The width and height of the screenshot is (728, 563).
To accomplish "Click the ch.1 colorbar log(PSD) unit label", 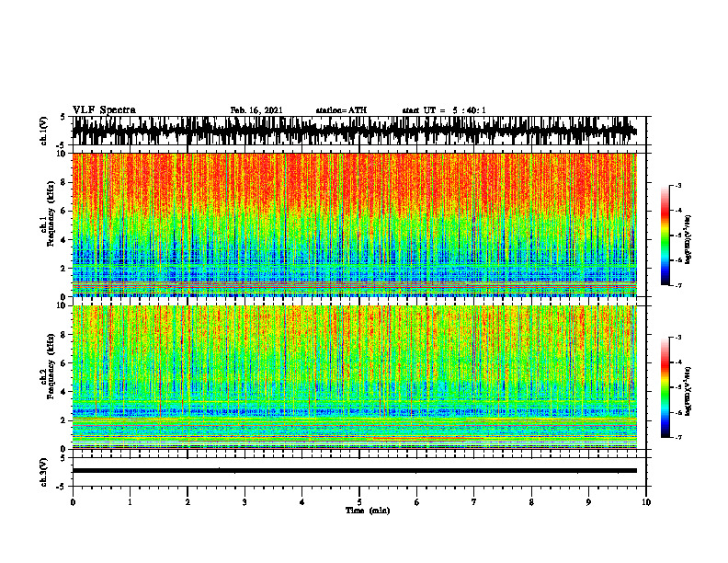I will (x=688, y=239).
